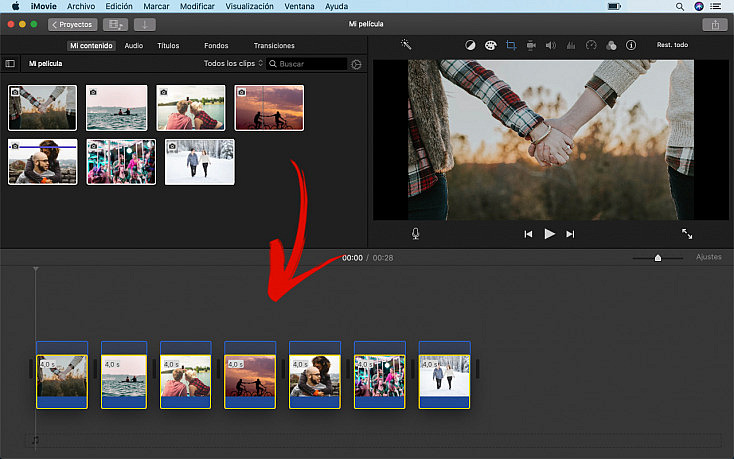Show clip information panel
The image size is (734, 459).
click(x=631, y=45)
